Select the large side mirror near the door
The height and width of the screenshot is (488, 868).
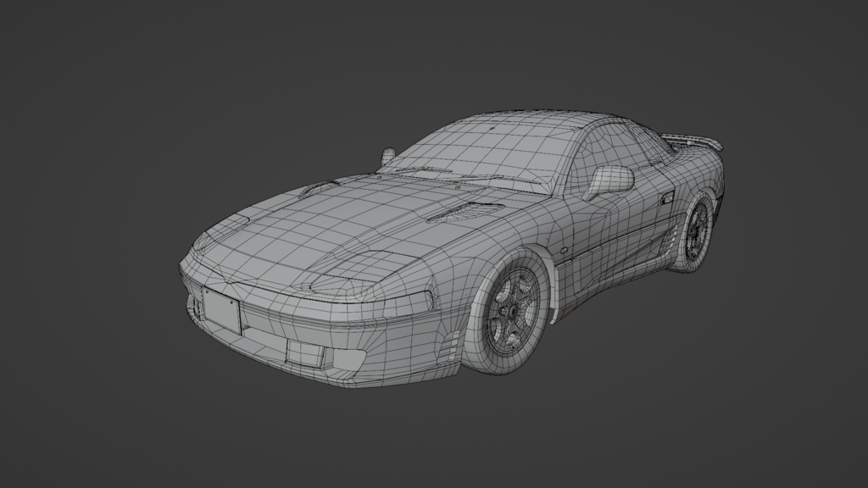[x=609, y=181]
